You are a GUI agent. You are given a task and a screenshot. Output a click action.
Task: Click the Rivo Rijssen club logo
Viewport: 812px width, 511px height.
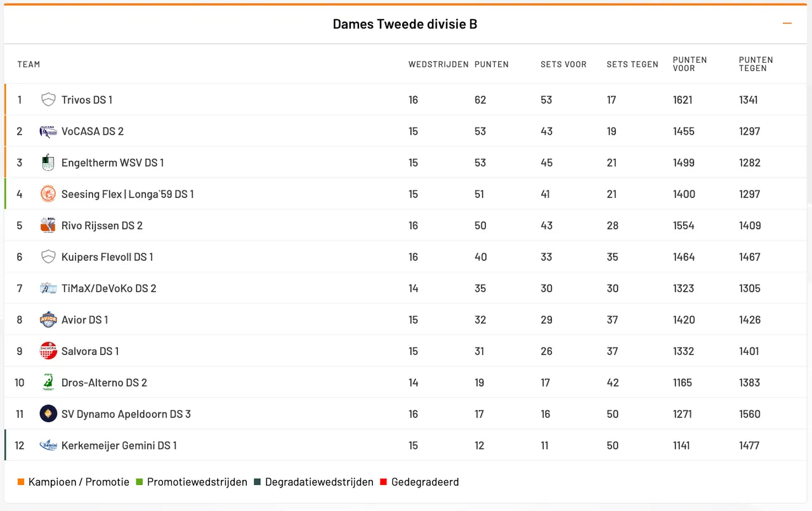pyautogui.click(x=48, y=225)
